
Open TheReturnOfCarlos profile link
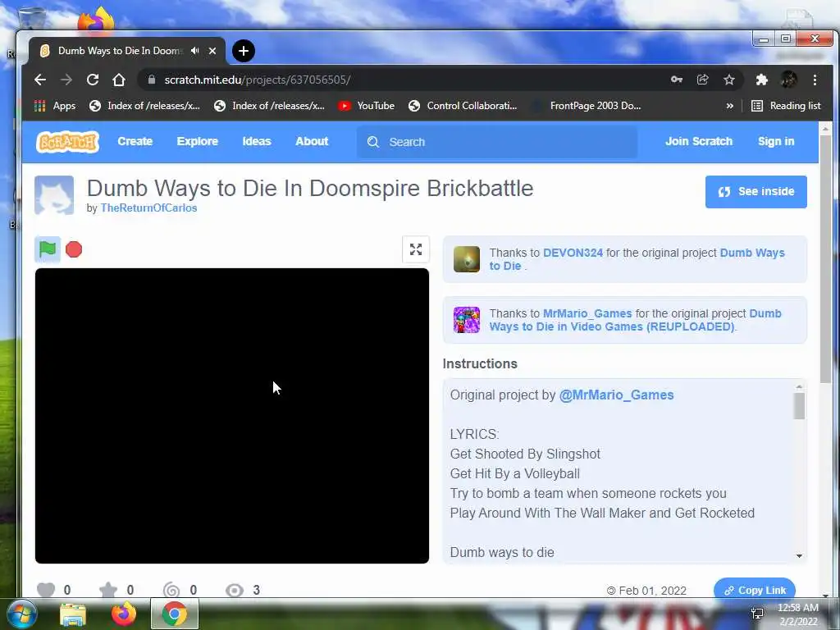[x=149, y=208]
